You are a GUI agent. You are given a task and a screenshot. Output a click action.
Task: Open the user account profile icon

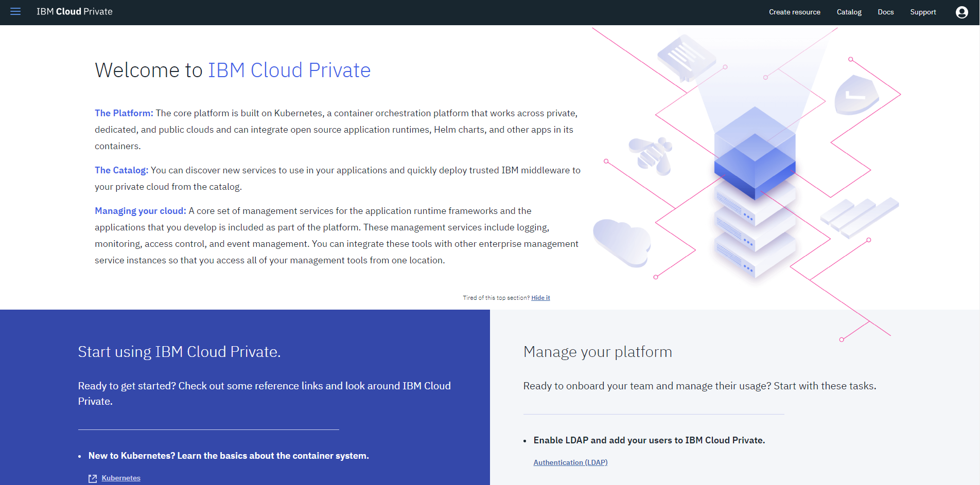(961, 12)
